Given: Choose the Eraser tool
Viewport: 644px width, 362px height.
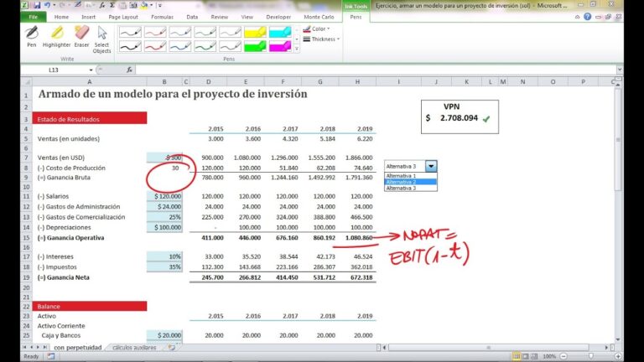Looking at the screenshot, I should 81,37.
